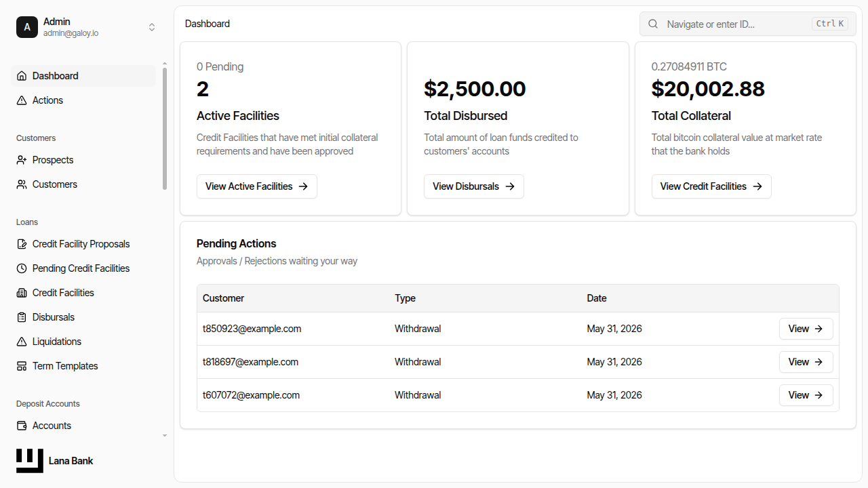Click the Lana Bank logo
The height and width of the screenshot is (488, 868).
point(30,461)
